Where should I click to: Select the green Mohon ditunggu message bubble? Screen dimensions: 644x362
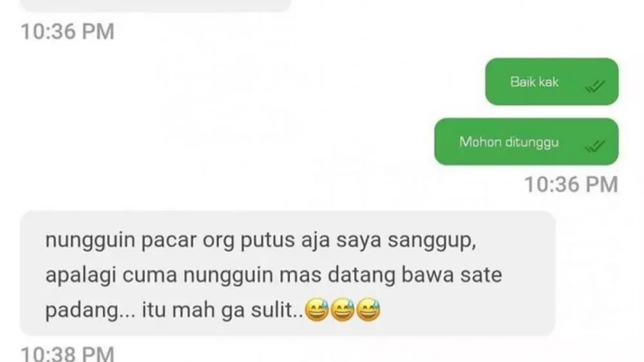526,141
